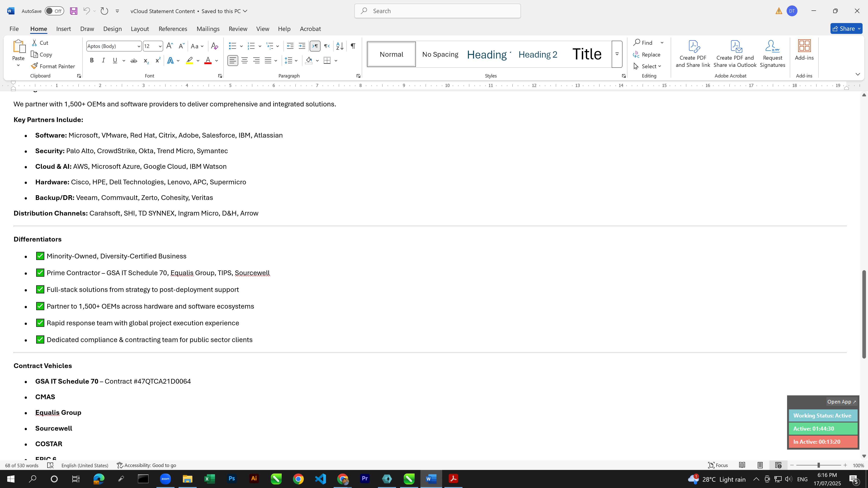
Task: Open the File menu
Action: coord(14,29)
